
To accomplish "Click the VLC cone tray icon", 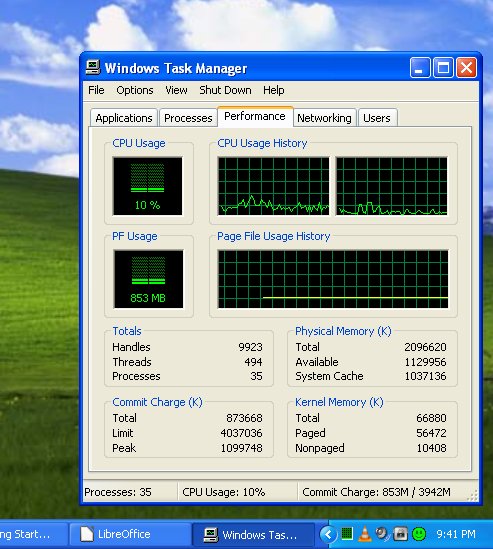I will 365,534.
